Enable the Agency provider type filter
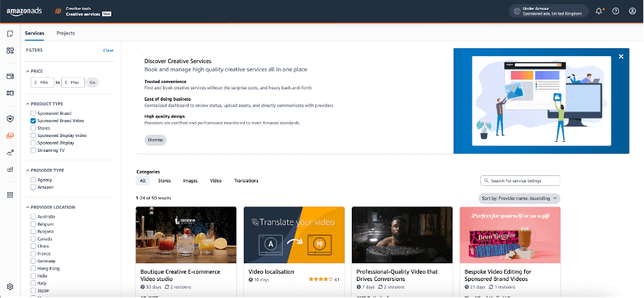Image resolution: width=644 pixels, height=298 pixels. (33, 180)
